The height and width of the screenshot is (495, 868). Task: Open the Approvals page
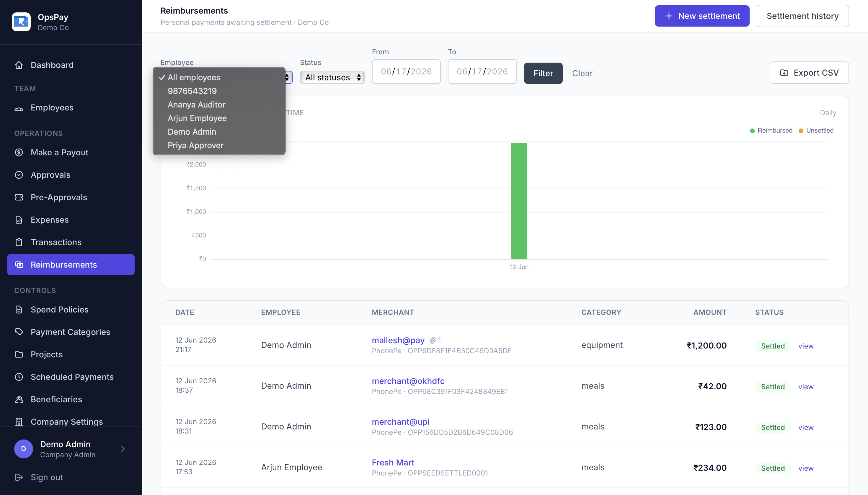click(x=71, y=175)
